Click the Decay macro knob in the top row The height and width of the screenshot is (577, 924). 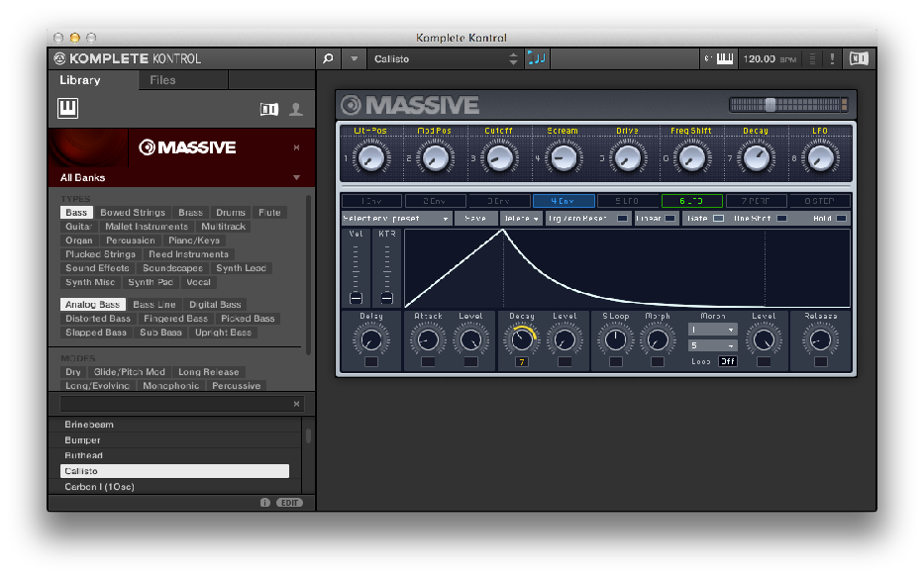pos(756,157)
